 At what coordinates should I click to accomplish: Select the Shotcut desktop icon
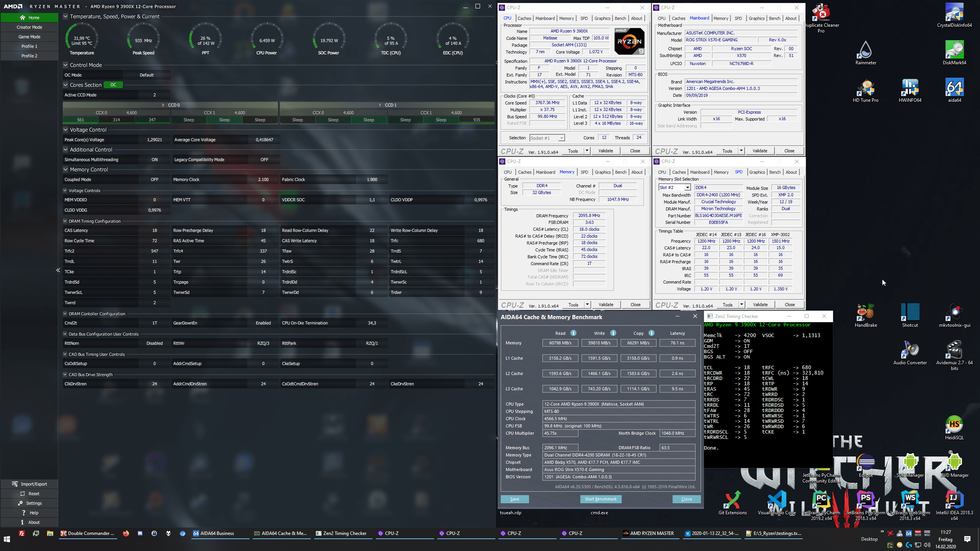coord(910,315)
